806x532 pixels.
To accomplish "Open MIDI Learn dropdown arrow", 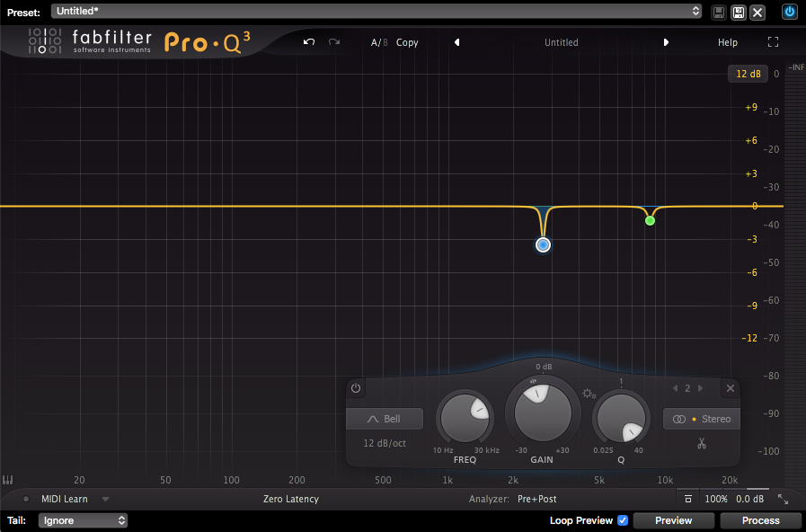I will pos(105,499).
